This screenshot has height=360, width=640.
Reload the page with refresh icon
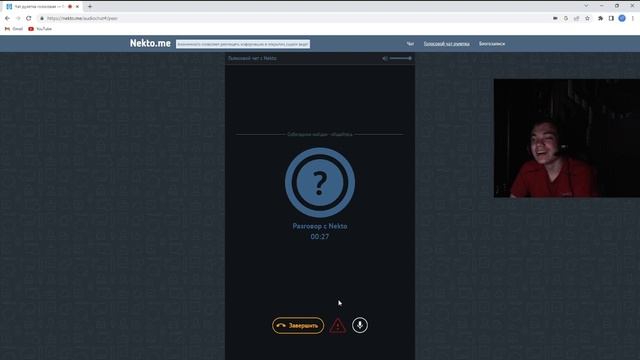point(29,18)
